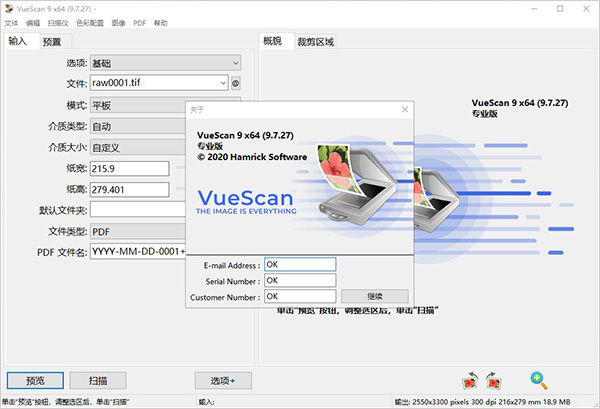Click the 扫描 button
This screenshot has height=409, width=600.
pyautogui.click(x=98, y=381)
